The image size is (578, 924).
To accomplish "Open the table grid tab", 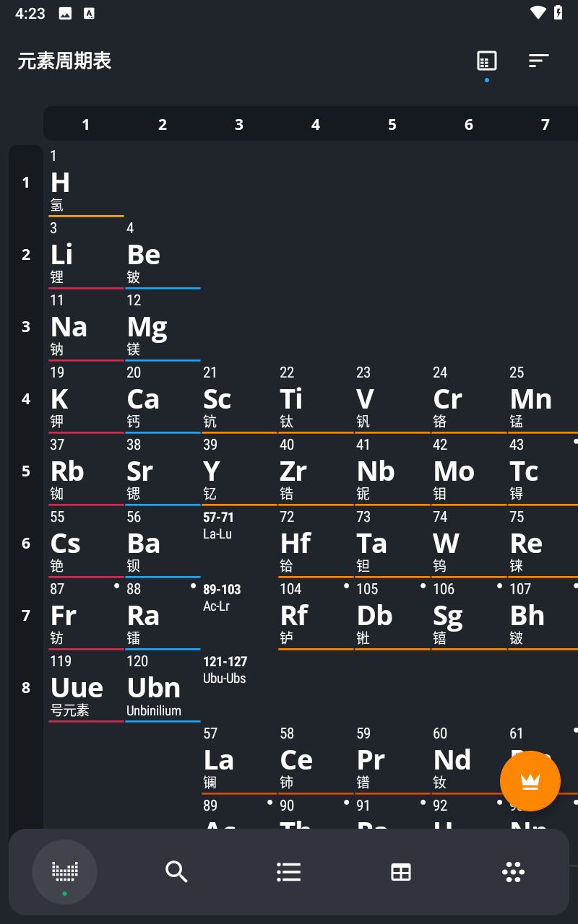I will [x=401, y=872].
